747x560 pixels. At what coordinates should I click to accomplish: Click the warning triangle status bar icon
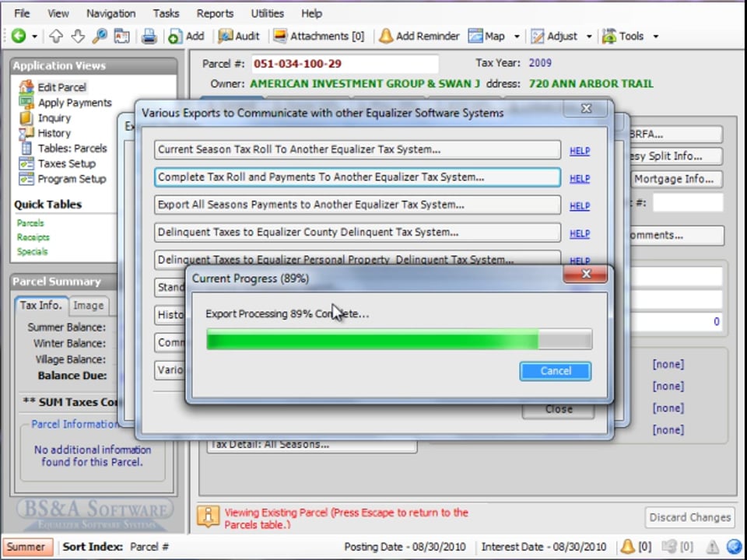coord(712,547)
